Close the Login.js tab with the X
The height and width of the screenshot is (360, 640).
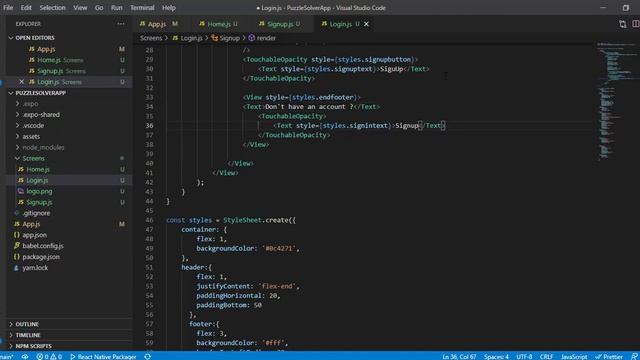point(367,24)
